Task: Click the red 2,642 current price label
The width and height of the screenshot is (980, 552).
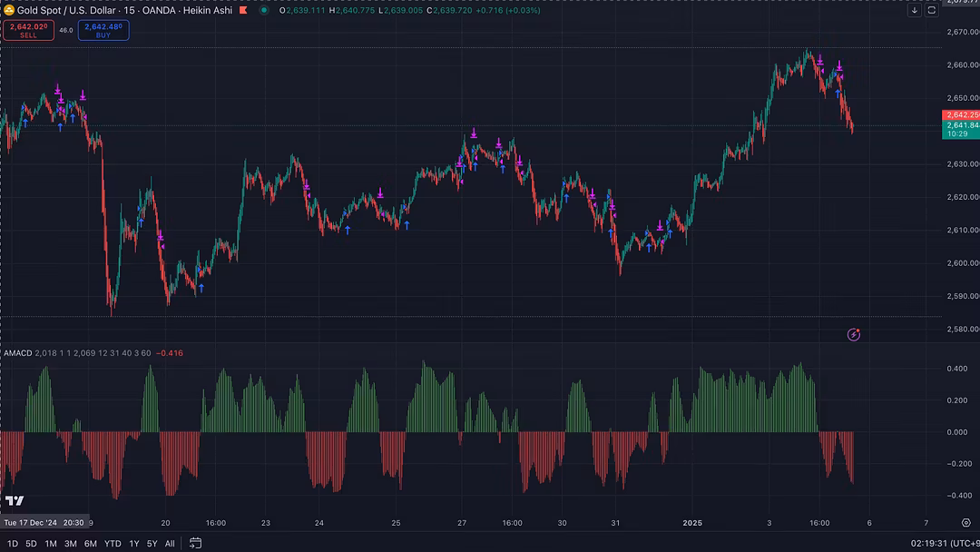Action: click(x=961, y=115)
